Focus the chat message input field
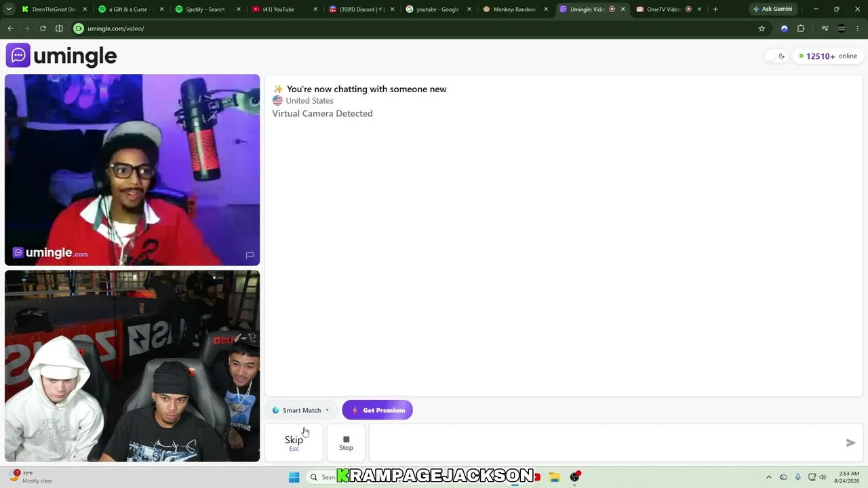The height and width of the screenshot is (488, 868). [x=605, y=443]
